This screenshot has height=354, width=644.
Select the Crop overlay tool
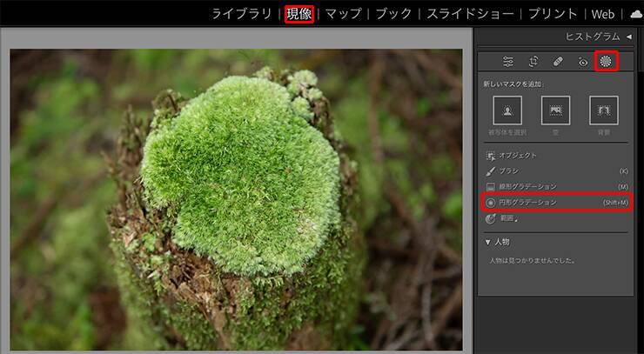[533, 62]
